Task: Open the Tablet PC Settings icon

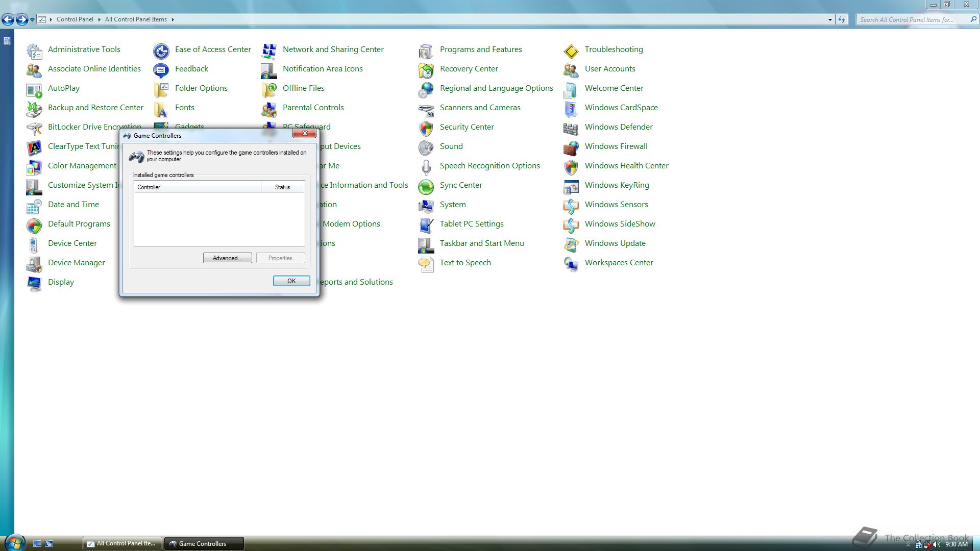Action: click(426, 226)
